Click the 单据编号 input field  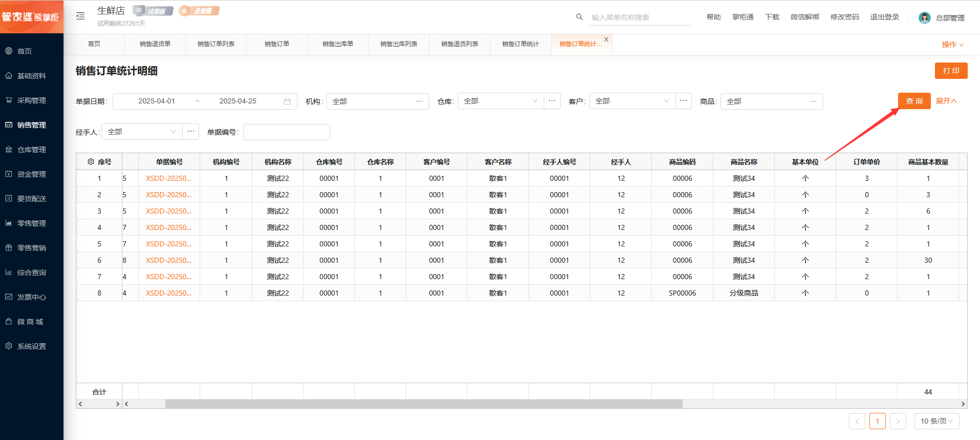pos(286,132)
